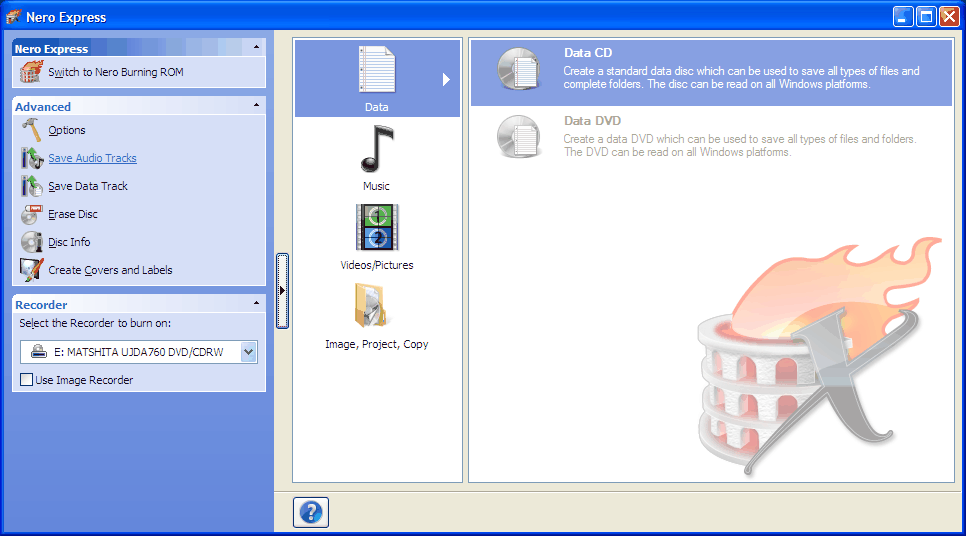Click Switch to Nero Burning ROM link
Screen dimensions: 966x536
[116, 72]
